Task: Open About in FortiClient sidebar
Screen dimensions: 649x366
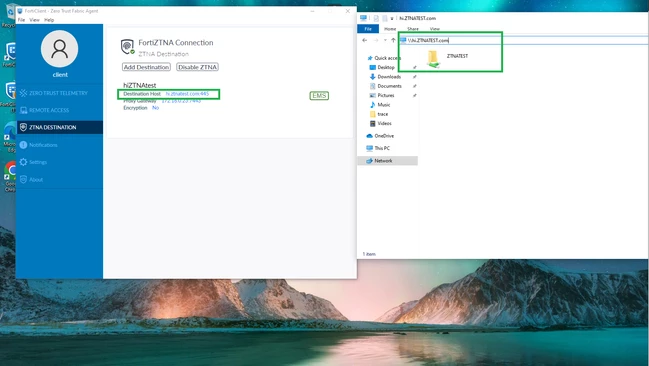Action: point(60,179)
